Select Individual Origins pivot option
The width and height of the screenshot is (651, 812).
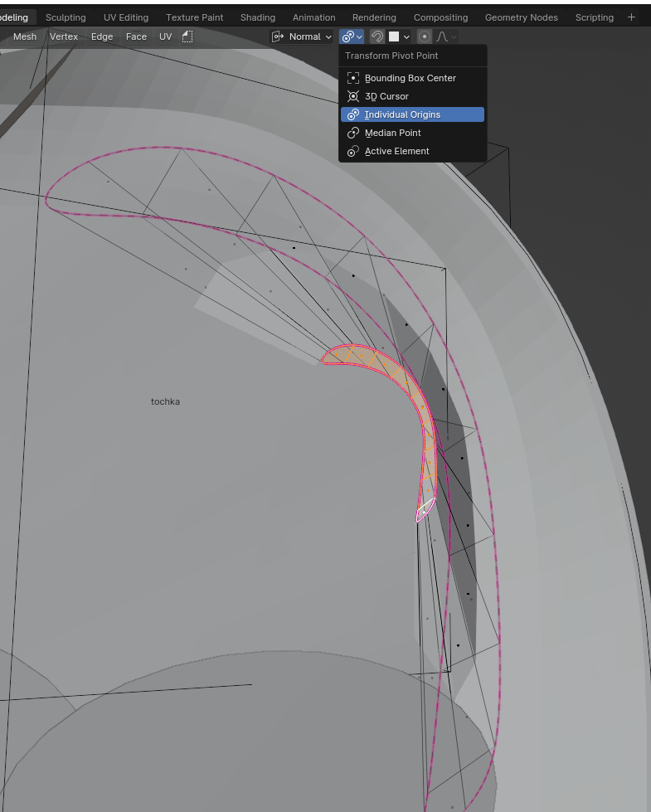tap(412, 114)
